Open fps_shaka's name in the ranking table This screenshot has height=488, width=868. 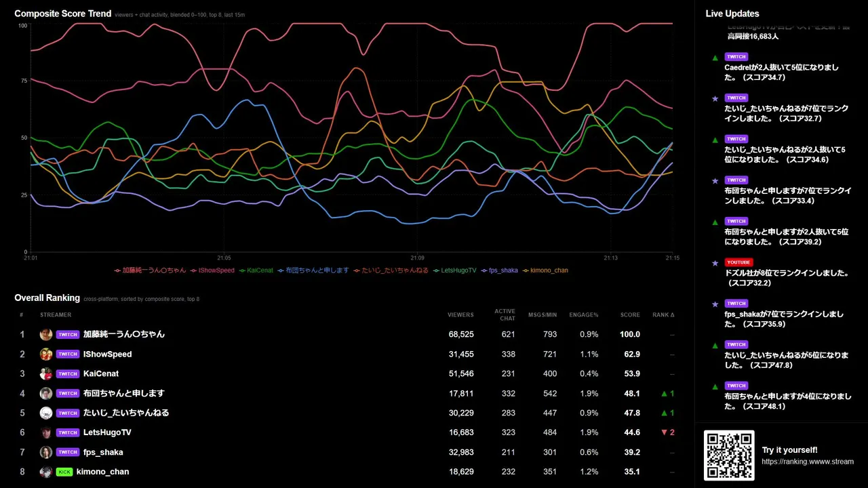(103, 452)
